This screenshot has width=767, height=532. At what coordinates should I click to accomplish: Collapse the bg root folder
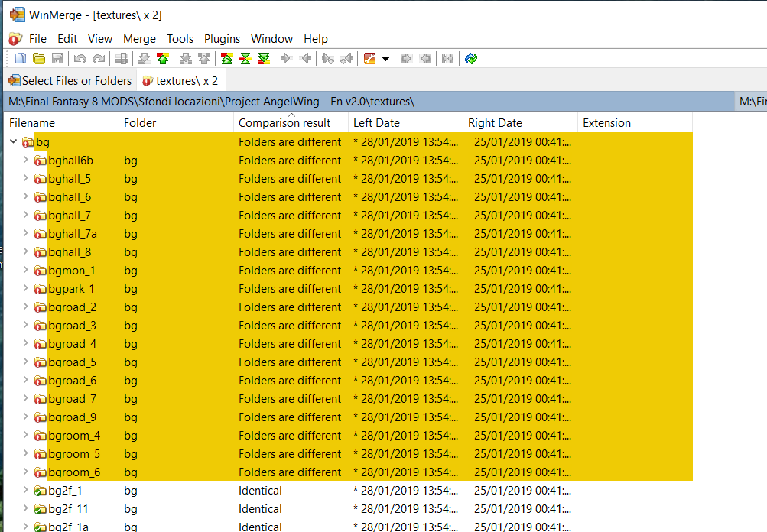tap(13, 141)
